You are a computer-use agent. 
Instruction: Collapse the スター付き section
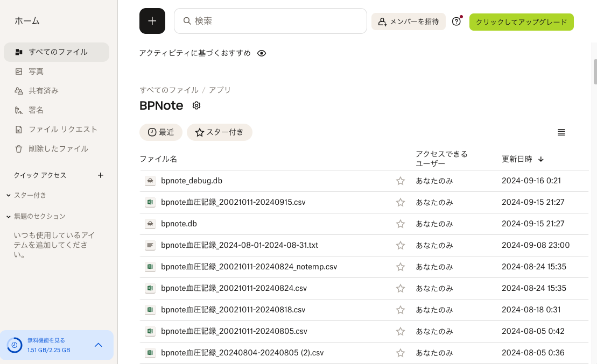point(8,196)
